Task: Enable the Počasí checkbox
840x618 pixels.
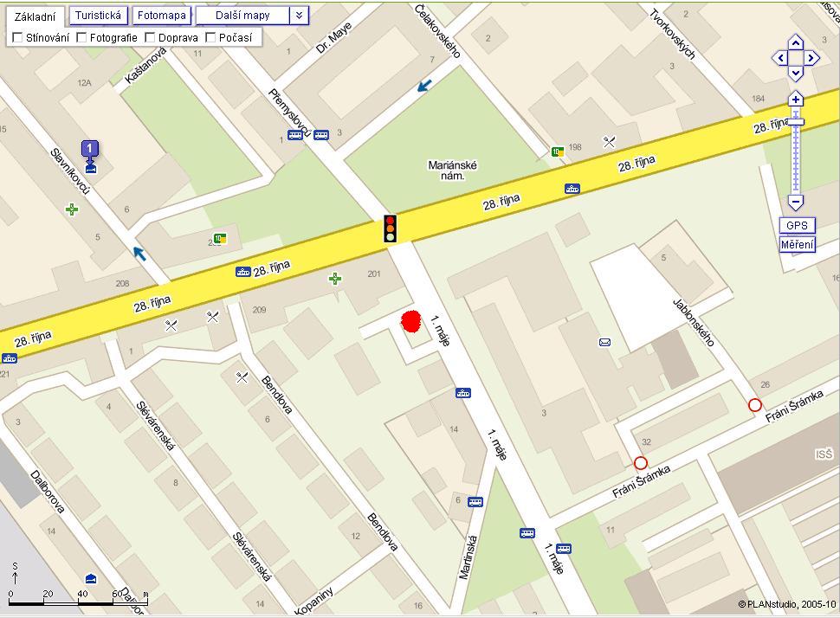Action: (210, 37)
